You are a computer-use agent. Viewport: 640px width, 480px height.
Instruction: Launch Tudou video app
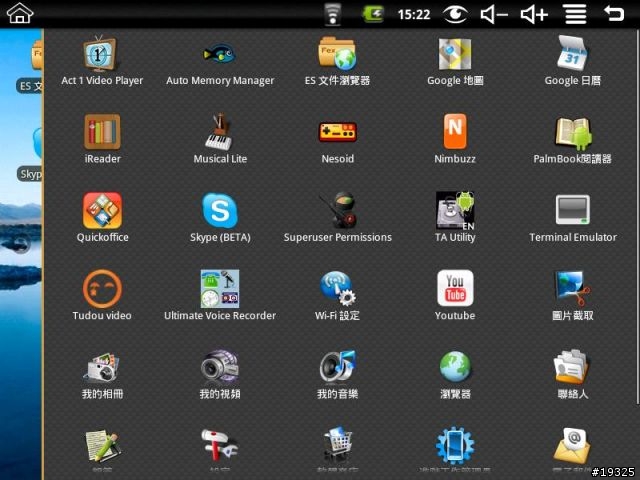click(x=102, y=295)
